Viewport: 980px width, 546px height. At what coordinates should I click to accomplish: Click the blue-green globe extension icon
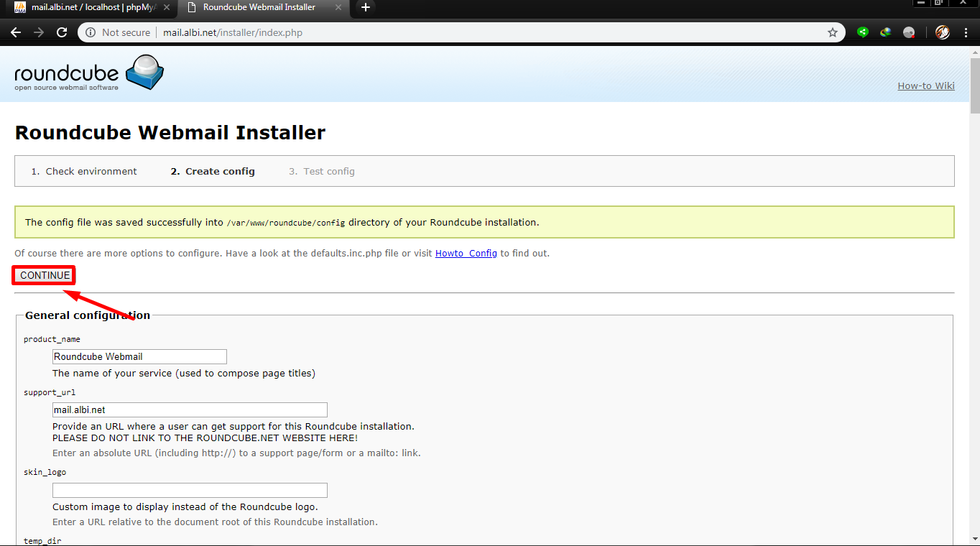886,32
